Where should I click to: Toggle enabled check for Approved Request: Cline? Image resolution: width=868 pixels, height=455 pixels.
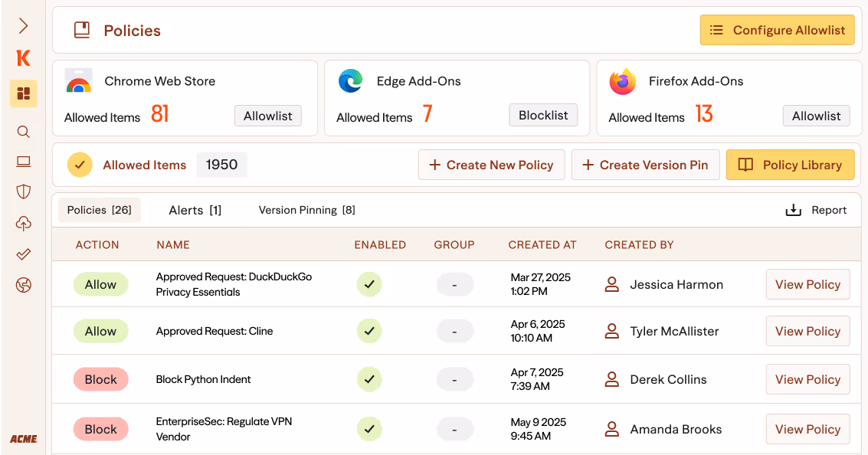tap(369, 331)
